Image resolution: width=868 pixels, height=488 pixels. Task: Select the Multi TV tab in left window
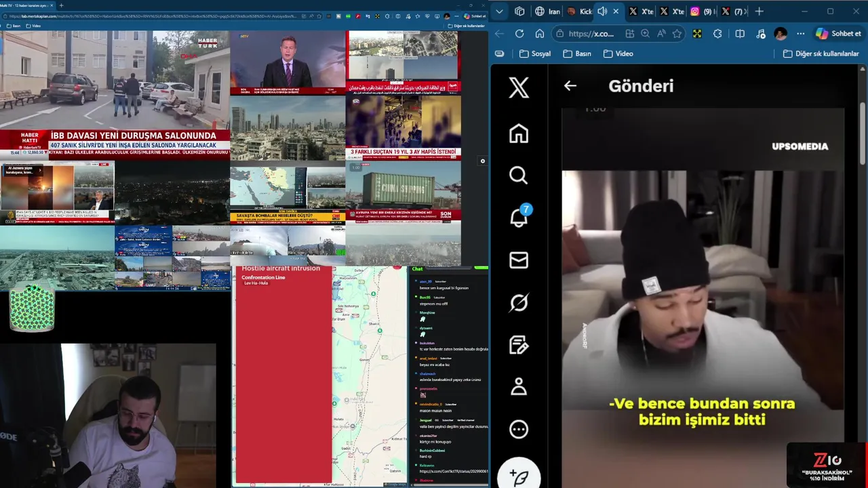(x=27, y=5)
